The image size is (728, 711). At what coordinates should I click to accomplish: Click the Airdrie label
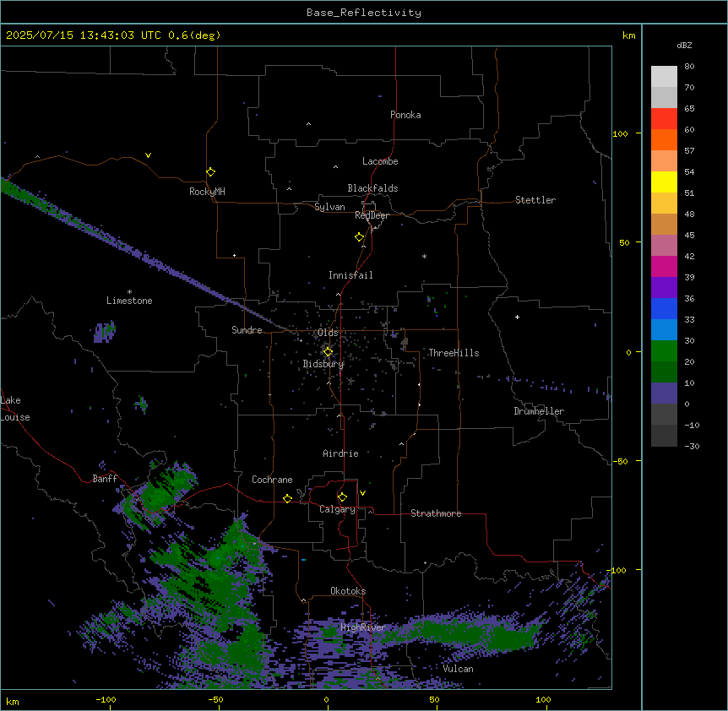coord(341,453)
